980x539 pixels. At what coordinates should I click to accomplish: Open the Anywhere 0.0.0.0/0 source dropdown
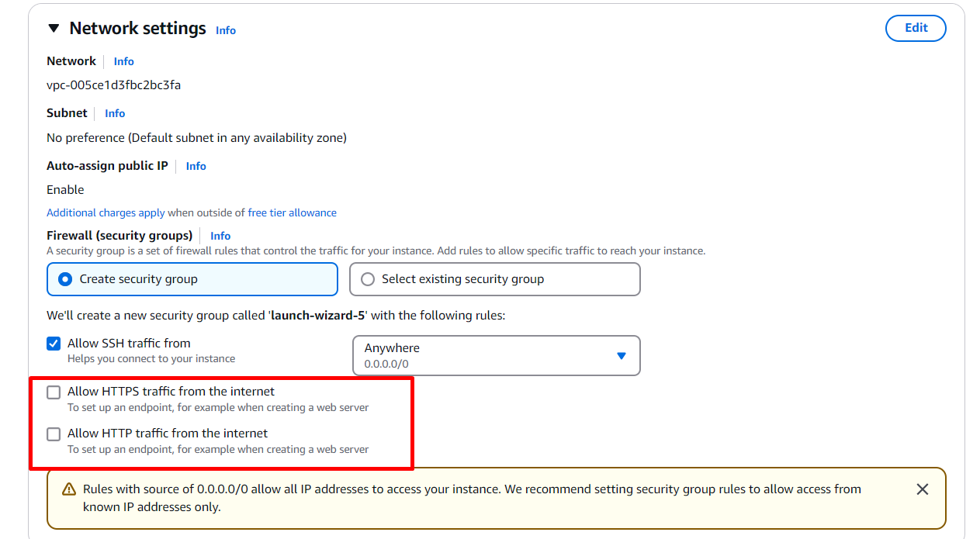pos(497,355)
